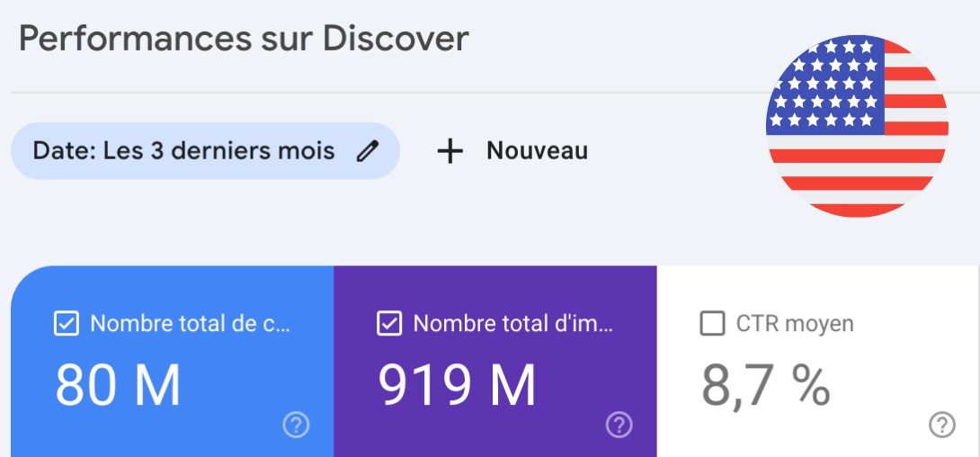Screen dimensions: 980x457
Task: Select the 80 M clicks value
Action: 118,385
